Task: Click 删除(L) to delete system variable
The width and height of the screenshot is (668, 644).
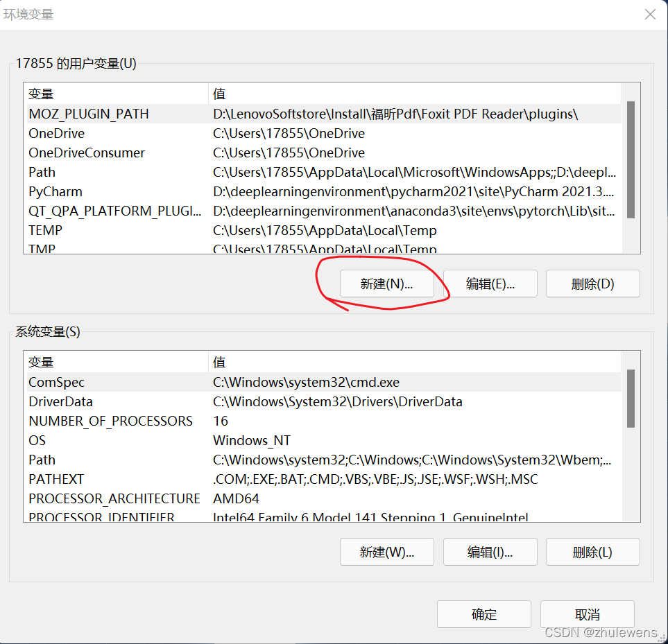Action: [x=592, y=552]
